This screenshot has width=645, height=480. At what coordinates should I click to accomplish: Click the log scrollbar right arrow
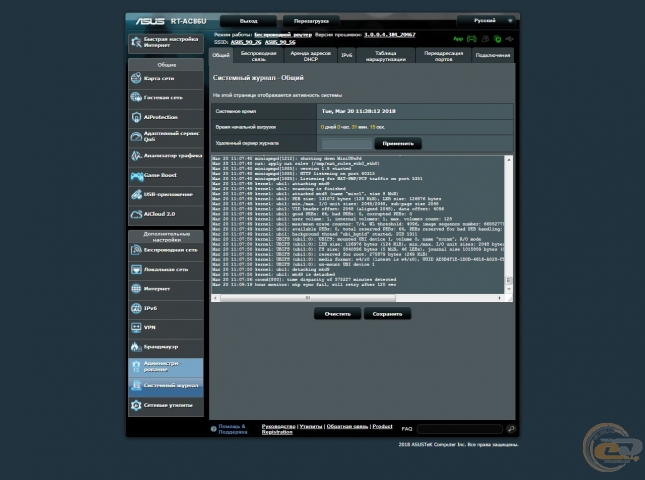click(500, 298)
